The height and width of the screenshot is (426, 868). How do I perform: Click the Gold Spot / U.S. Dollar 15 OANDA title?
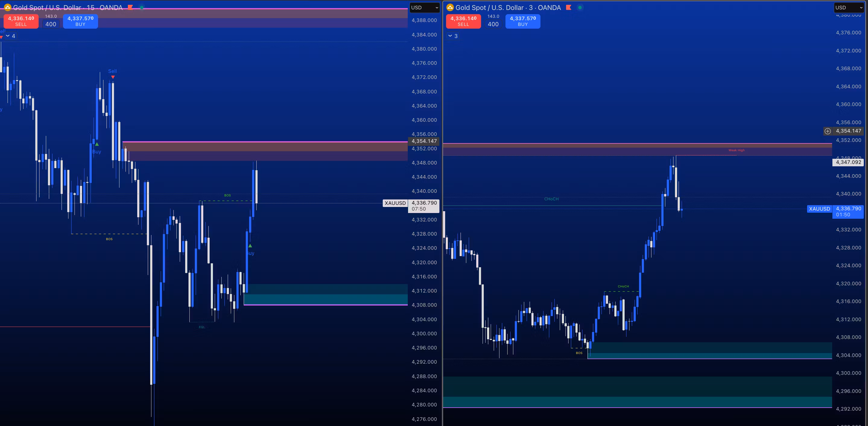68,8
